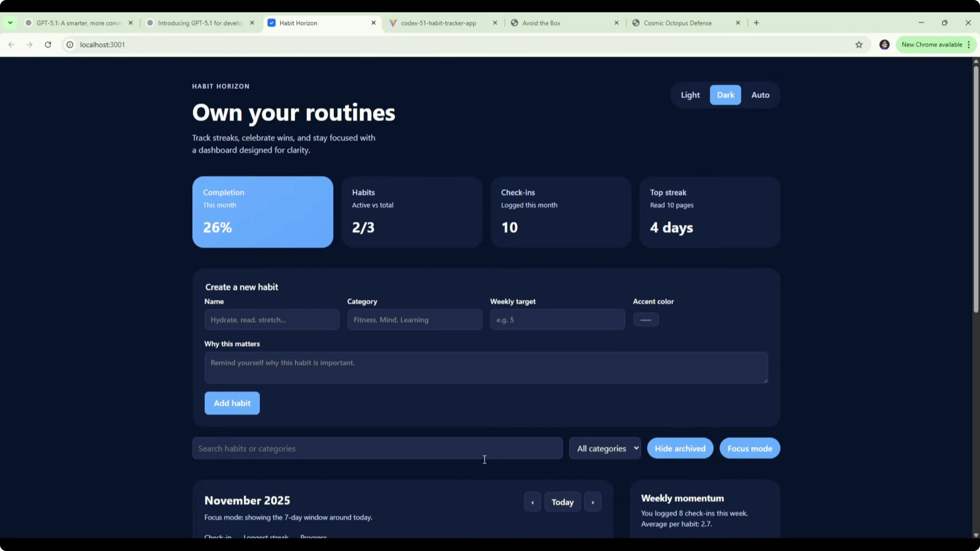Jump to Today in the calendar

[562, 502]
